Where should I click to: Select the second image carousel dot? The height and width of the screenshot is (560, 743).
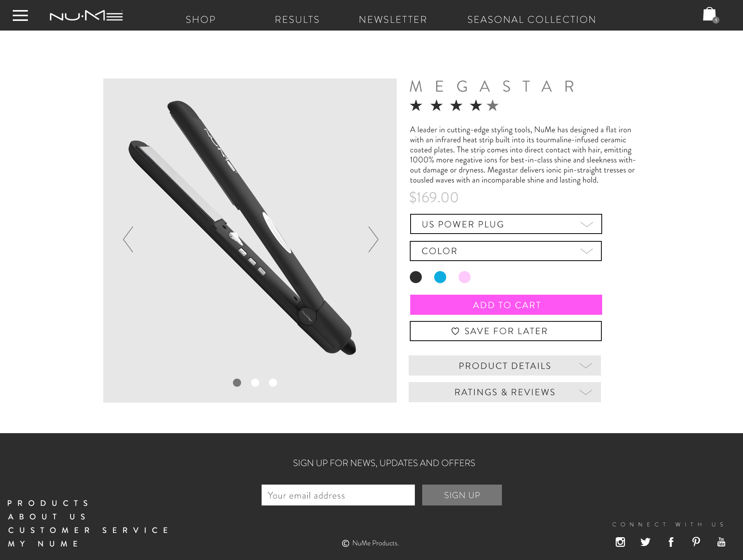255,382
